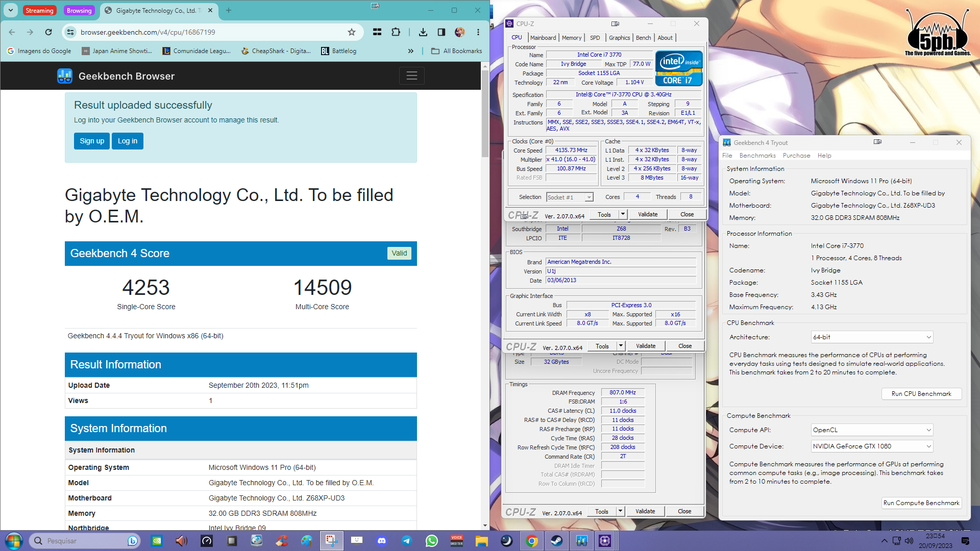Click the Sign up button
The width and height of the screenshot is (980, 551).
[92, 141]
